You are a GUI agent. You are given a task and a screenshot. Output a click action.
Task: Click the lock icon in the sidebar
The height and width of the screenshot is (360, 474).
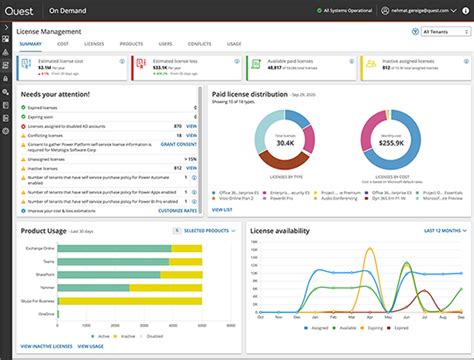point(6,78)
